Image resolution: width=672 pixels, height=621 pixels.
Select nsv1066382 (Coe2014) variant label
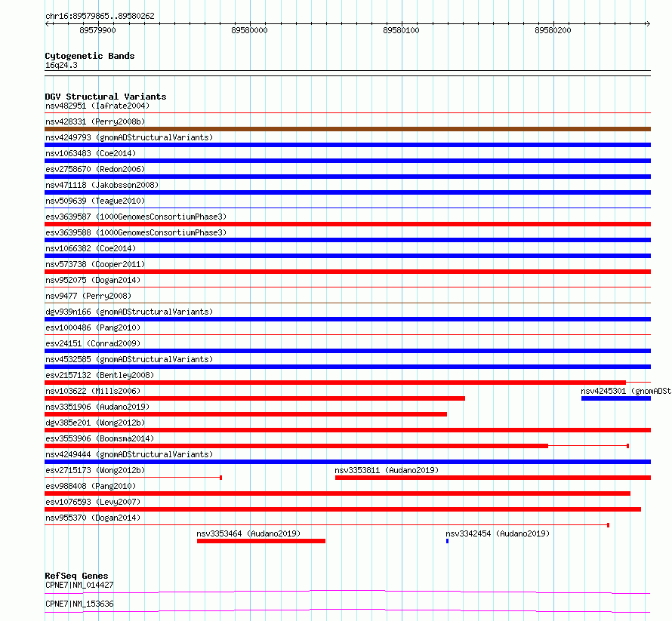point(91,248)
